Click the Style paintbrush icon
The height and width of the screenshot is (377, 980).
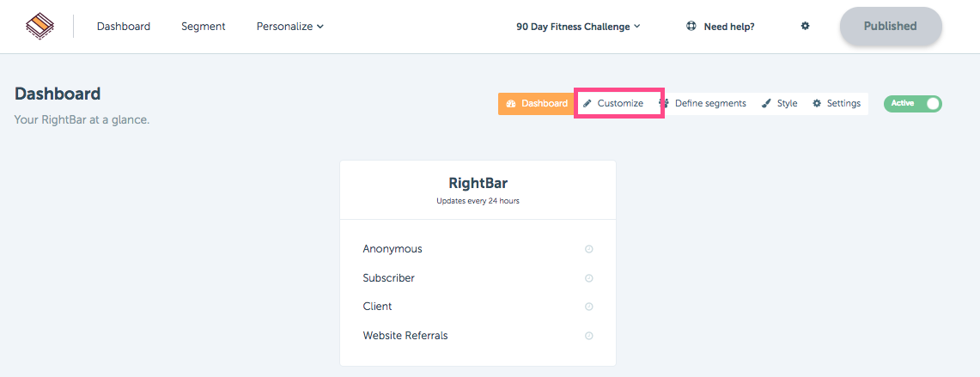pyautogui.click(x=766, y=104)
